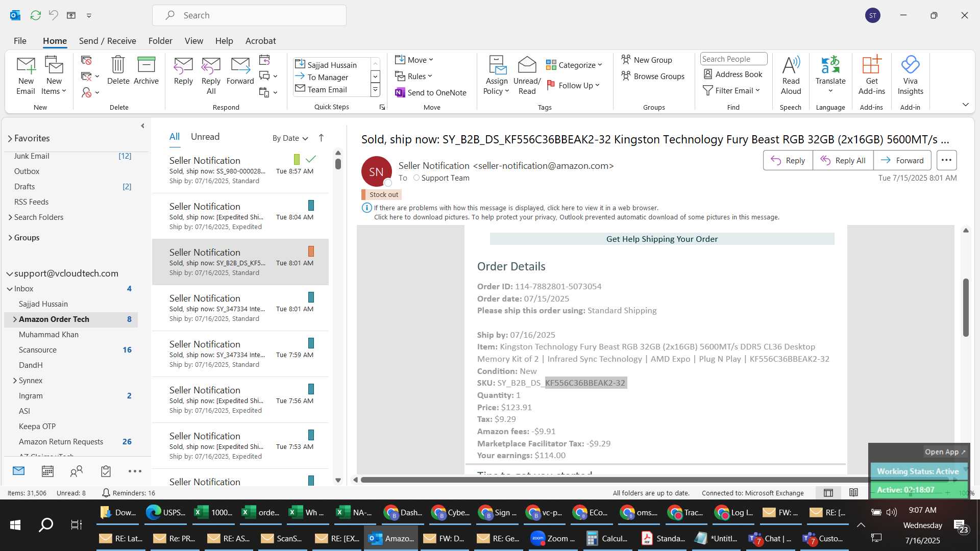This screenshot has height=551, width=980.
Task: Click the Reply All ribbon icon
Action: [x=211, y=76]
